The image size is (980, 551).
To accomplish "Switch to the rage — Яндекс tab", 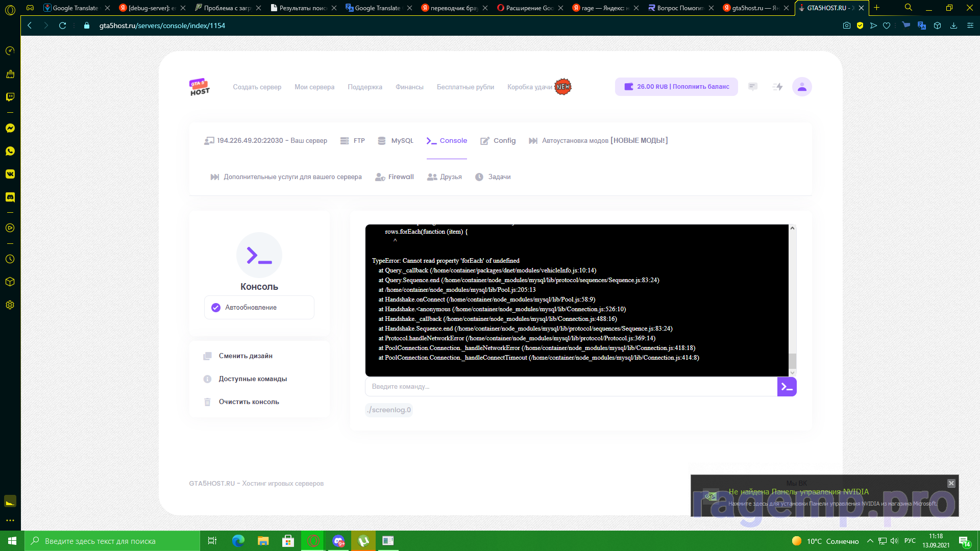I will [605, 8].
